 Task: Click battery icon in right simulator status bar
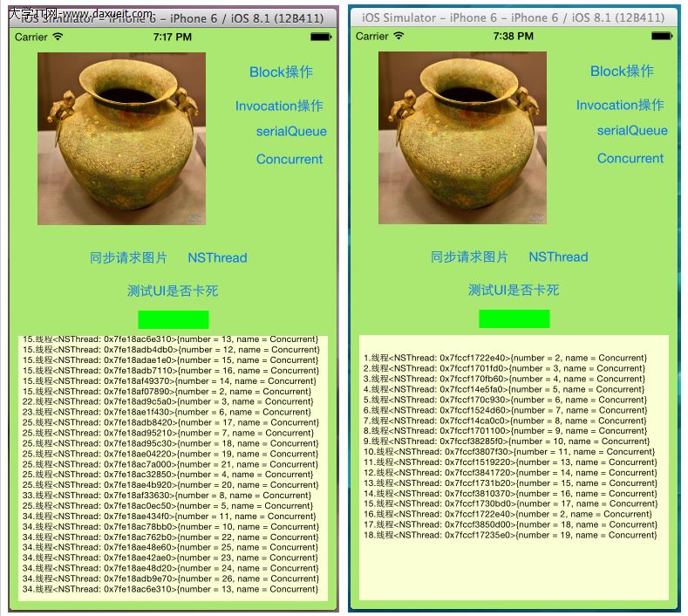[662, 36]
